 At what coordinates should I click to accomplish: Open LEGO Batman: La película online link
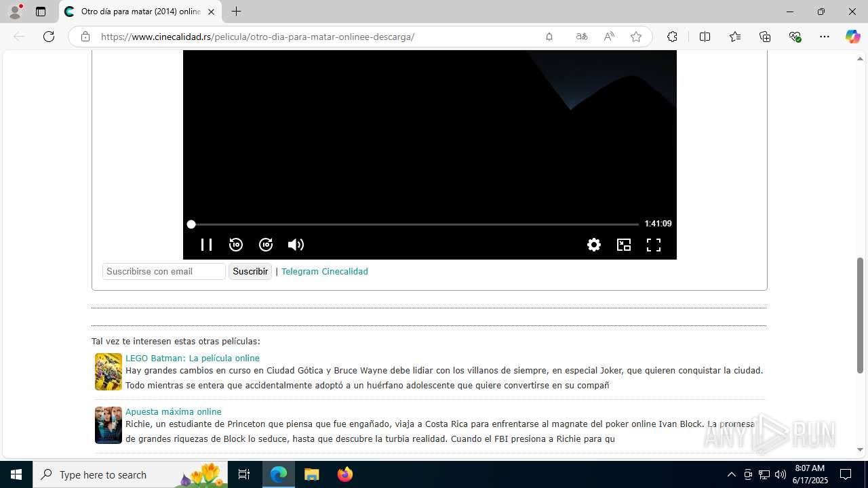point(193,358)
